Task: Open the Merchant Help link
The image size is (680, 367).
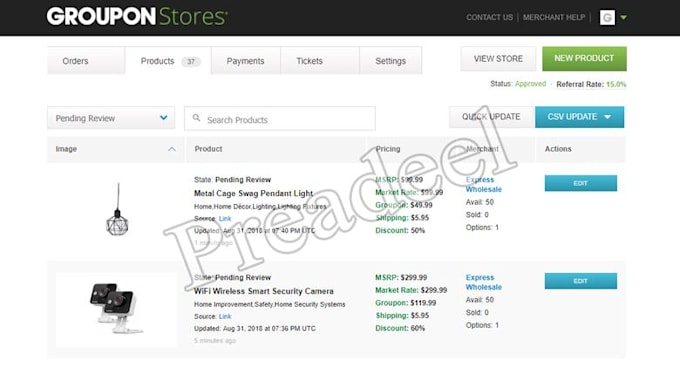Action: tap(554, 17)
